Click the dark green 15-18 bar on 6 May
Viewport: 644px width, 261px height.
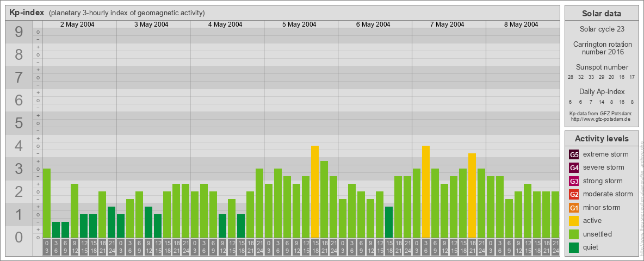389,222
